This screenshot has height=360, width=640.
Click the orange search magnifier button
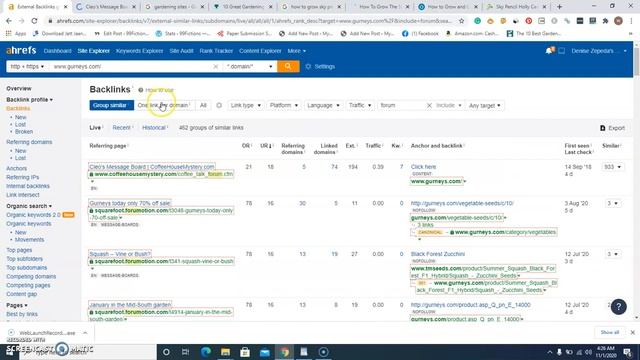coord(288,66)
